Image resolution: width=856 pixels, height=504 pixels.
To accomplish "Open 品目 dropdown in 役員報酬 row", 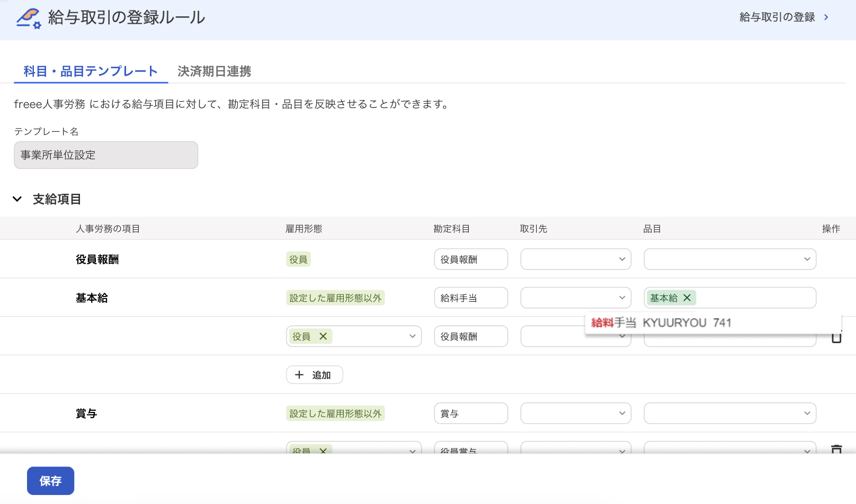I will coord(730,259).
